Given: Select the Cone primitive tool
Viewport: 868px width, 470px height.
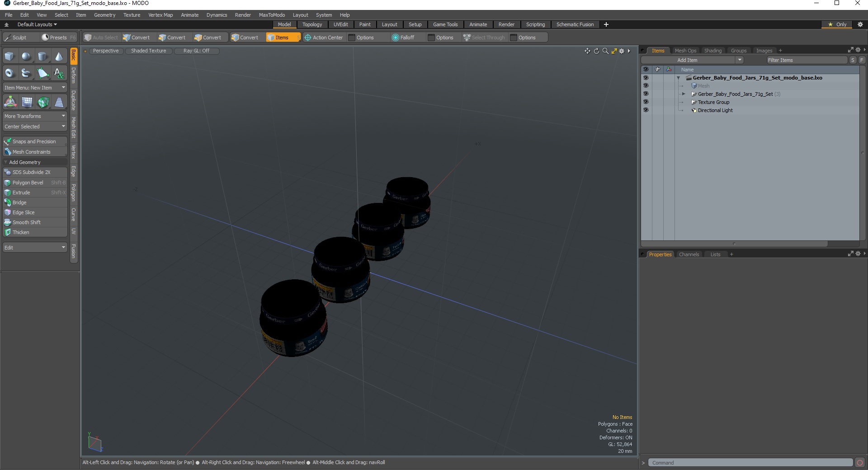Looking at the screenshot, I should pyautogui.click(x=59, y=56).
